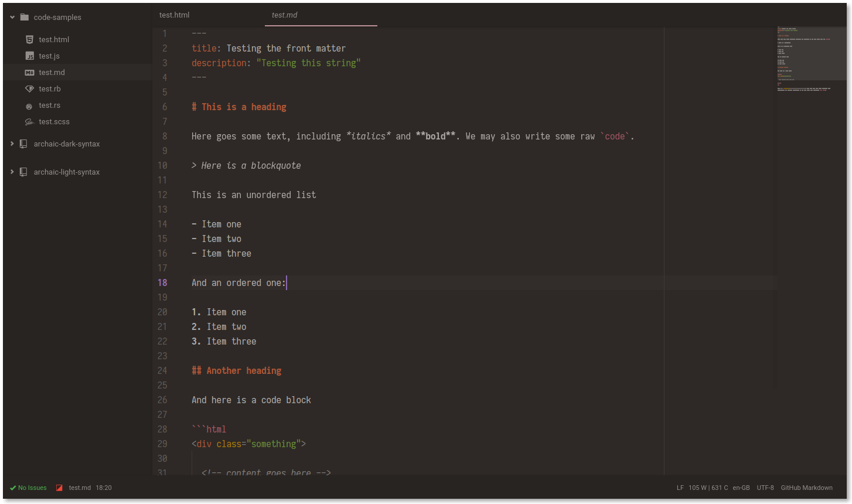Viewport: 852px width, 504px height.
Task: Click the inline `code` snippet
Action: pos(615,136)
